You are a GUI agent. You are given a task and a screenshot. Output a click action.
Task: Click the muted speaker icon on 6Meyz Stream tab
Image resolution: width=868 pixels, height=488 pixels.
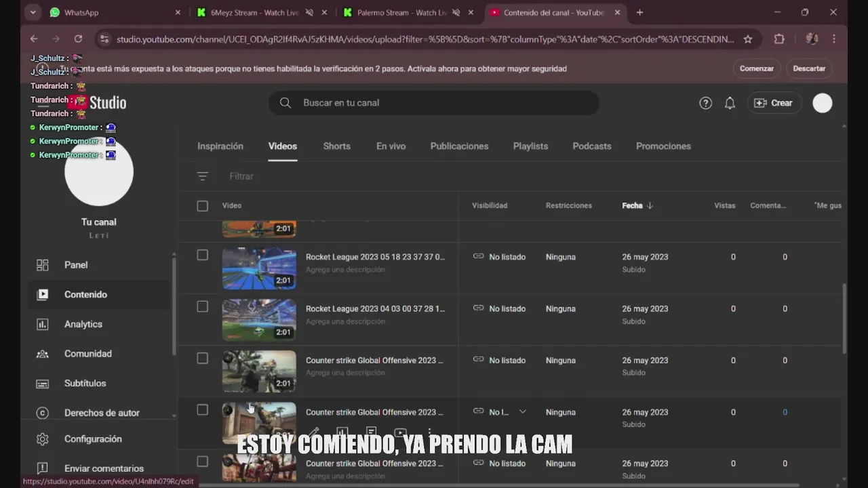point(309,12)
